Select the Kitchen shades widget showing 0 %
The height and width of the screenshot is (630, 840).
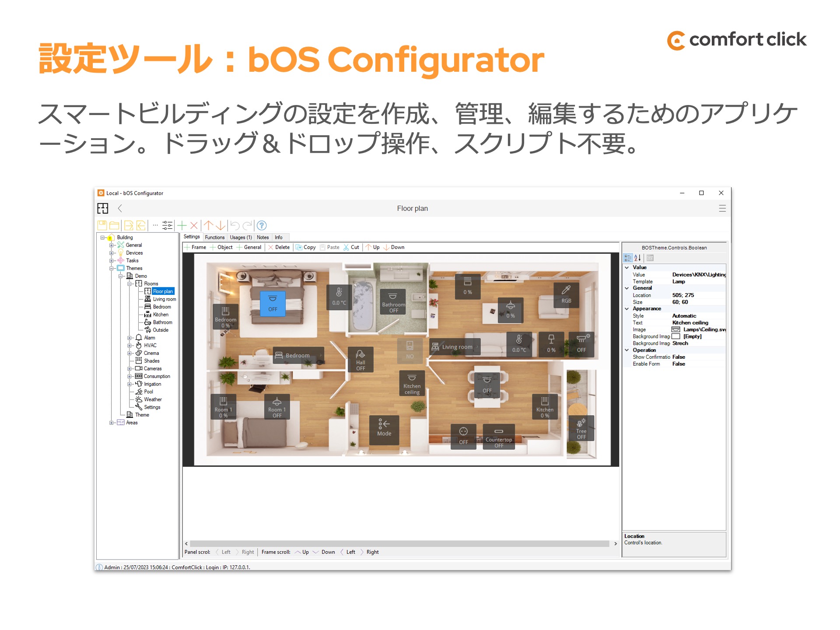[545, 407]
